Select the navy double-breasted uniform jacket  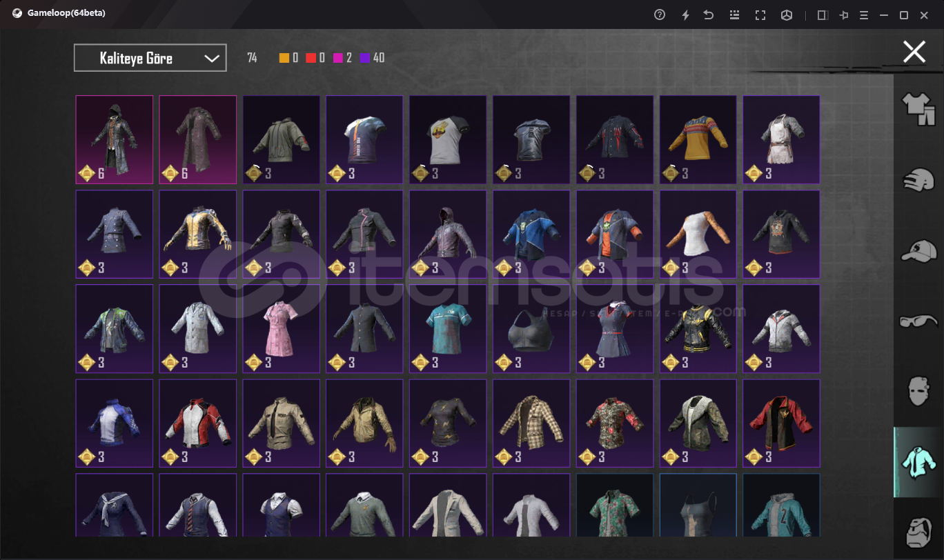tap(115, 234)
